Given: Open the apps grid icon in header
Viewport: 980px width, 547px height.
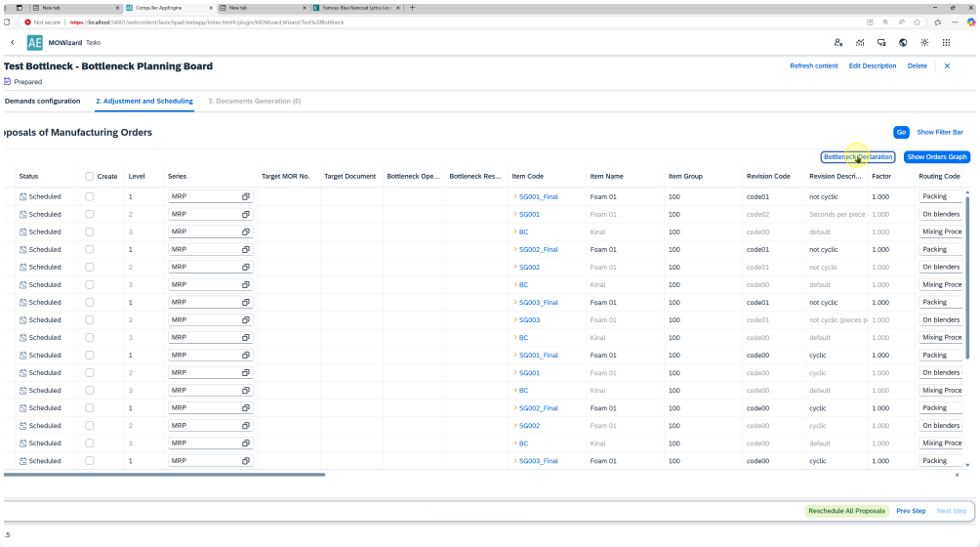Looking at the screenshot, I should click(x=946, y=42).
